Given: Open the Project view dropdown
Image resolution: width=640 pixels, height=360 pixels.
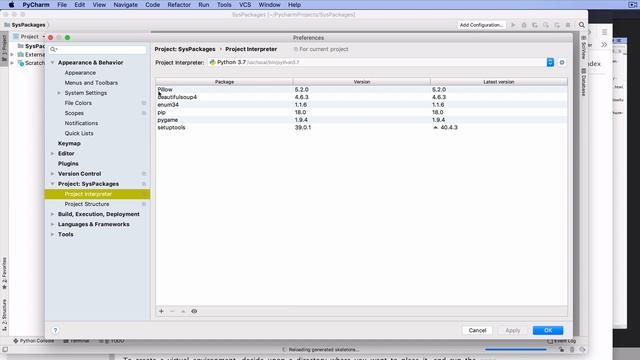Looking at the screenshot, I should 29,37.
